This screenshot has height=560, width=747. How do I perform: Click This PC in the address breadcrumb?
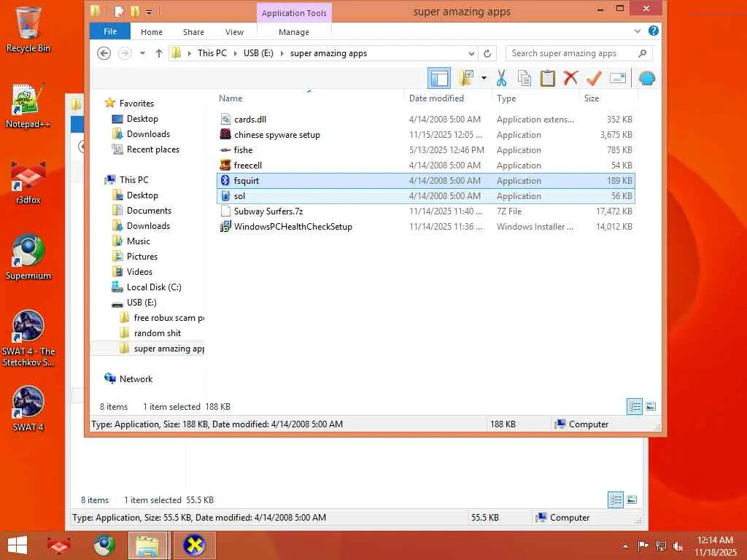pyautogui.click(x=212, y=53)
